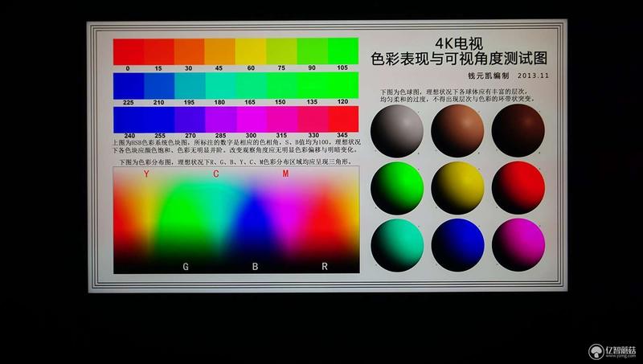
Task: Click the title text 4K电视
Action: (x=459, y=43)
